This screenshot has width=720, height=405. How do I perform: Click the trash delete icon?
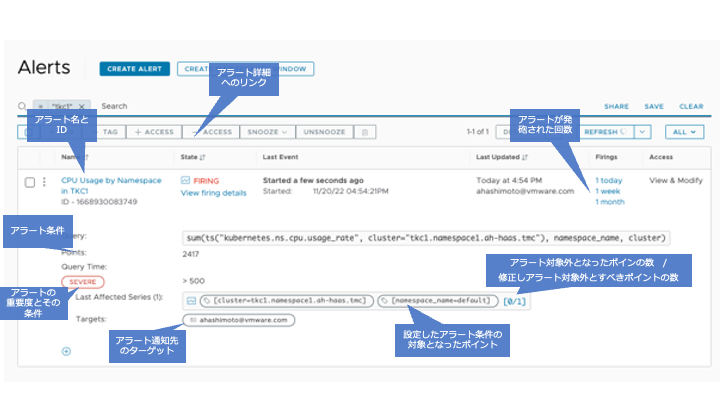(x=365, y=132)
